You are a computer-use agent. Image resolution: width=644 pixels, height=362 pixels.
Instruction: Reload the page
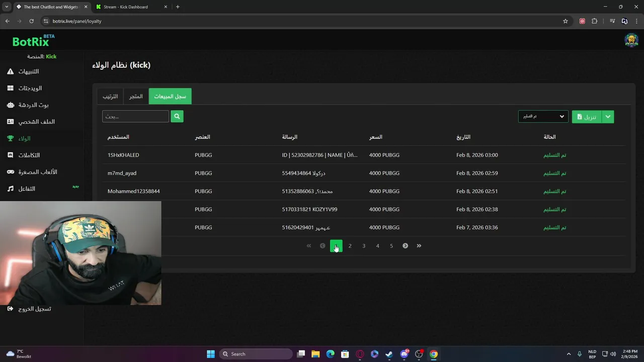[31, 21]
